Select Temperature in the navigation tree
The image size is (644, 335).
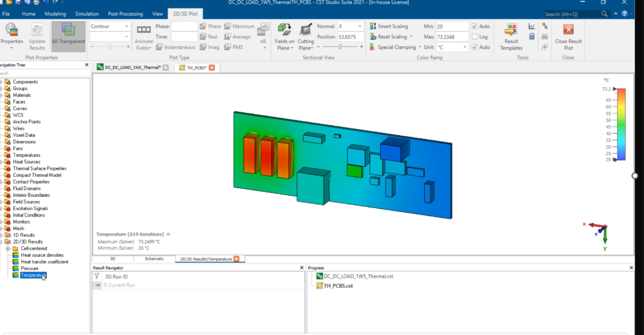click(x=33, y=275)
